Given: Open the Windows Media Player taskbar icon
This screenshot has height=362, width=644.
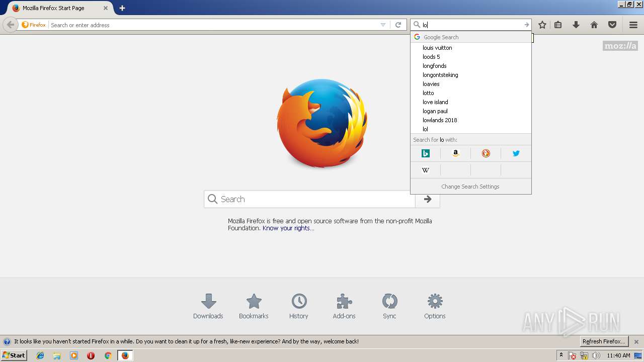Looking at the screenshot, I should 74,355.
